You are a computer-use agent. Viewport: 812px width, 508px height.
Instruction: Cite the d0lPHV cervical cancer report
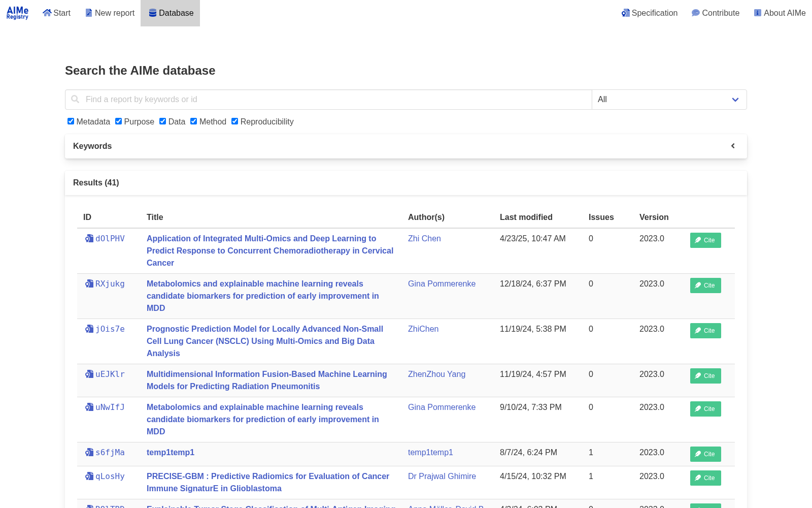click(705, 240)
